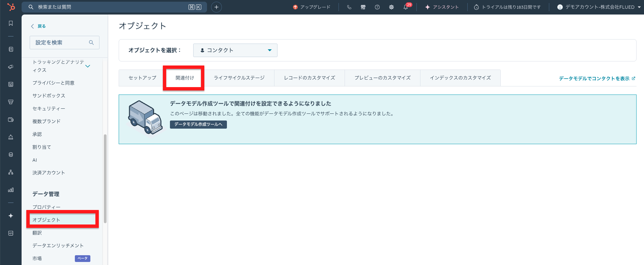Click the HubSpot sprocket logo
The image size is (644, 265).
[x=11, y=7]
